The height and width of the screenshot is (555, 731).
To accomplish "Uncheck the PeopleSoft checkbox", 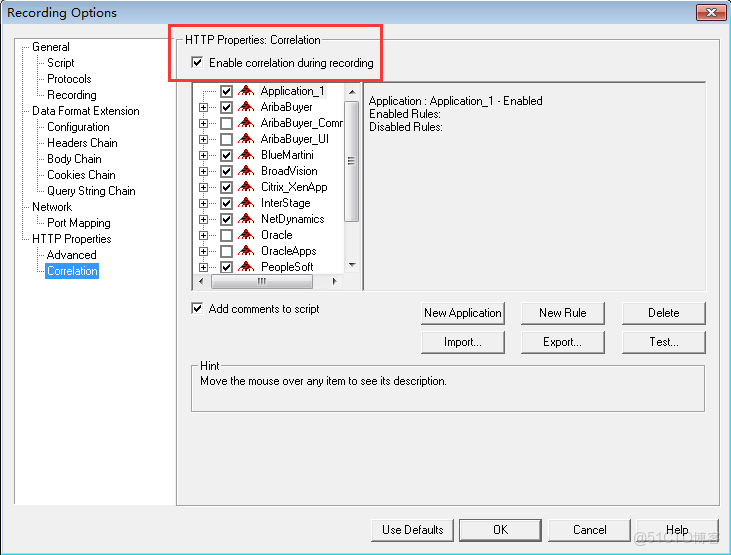I will (x=227, y=267).
